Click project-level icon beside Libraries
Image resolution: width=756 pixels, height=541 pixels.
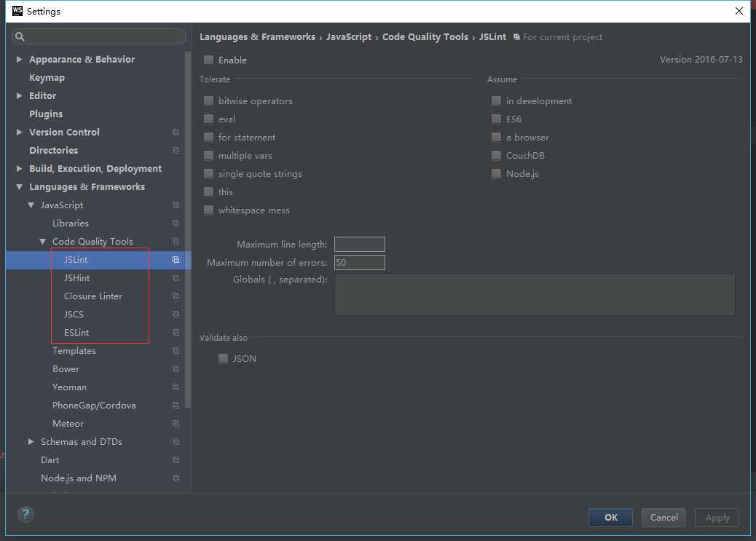click(x=176, y=224)
